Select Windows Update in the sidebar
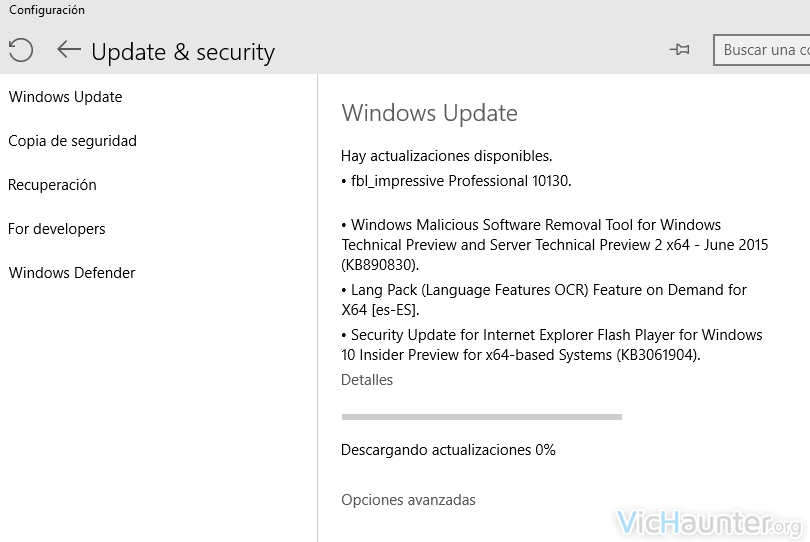 [x=66, y=97]
